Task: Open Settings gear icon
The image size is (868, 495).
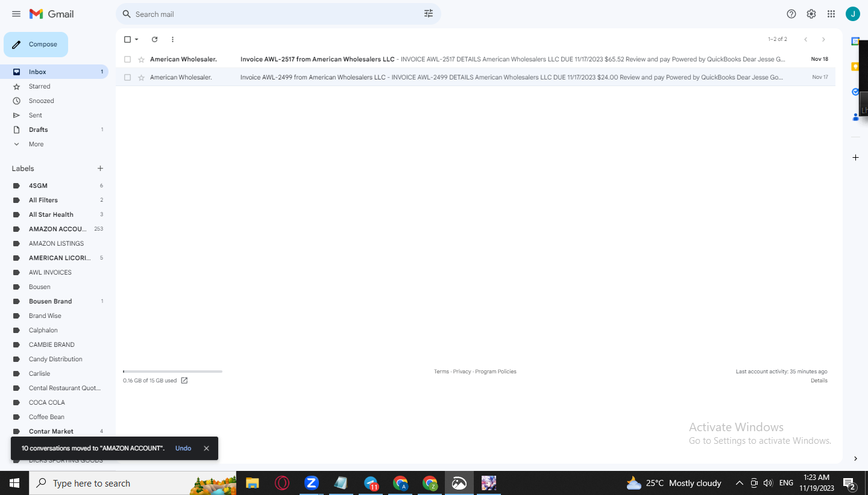Action: pos(811,14)
